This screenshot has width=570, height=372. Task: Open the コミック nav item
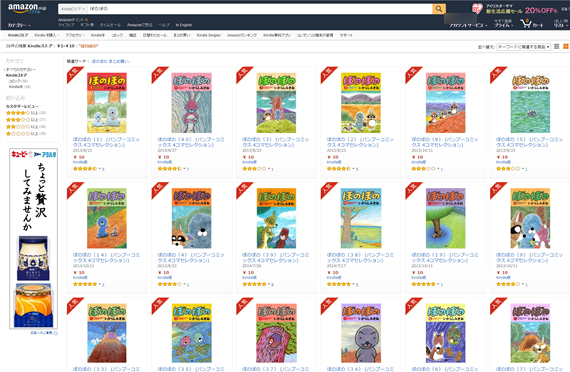pyautogui.click(x=117, y=35)
